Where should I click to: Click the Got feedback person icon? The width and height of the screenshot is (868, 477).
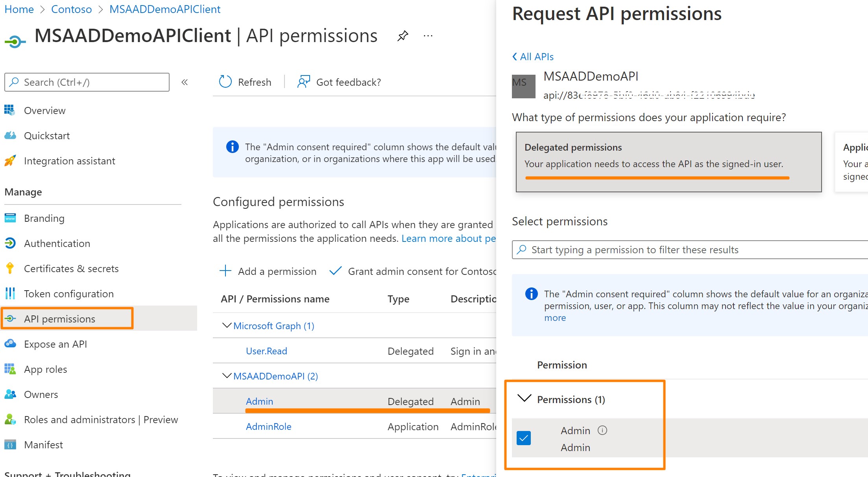[x=304, y=82]
